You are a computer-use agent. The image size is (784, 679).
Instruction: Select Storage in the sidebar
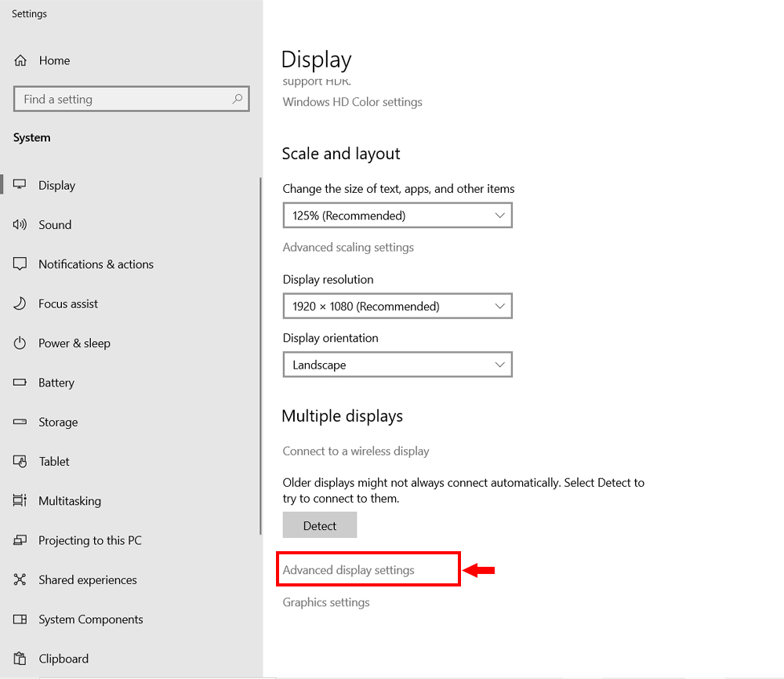pyautogui.click(x=58, y=423)
